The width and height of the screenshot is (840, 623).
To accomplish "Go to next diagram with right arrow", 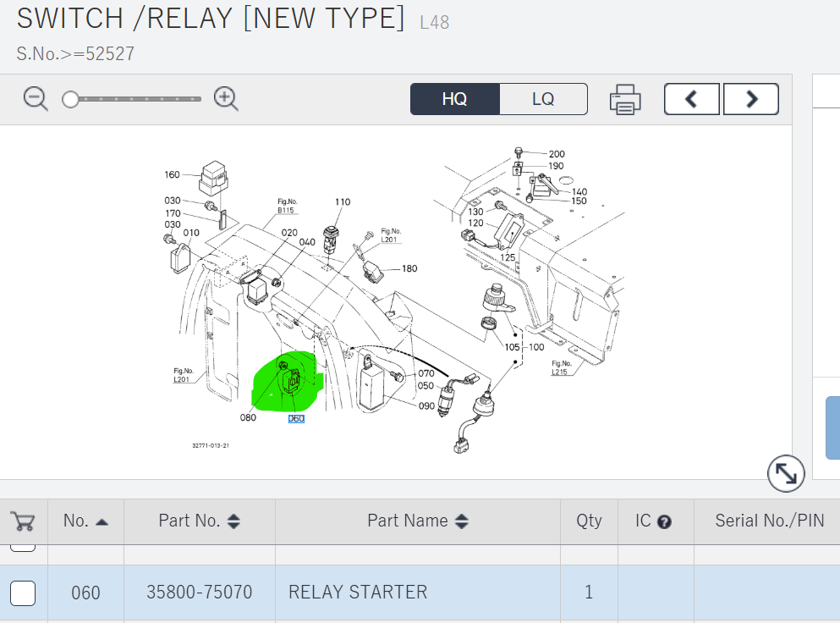I will click(x=750, y=99).
